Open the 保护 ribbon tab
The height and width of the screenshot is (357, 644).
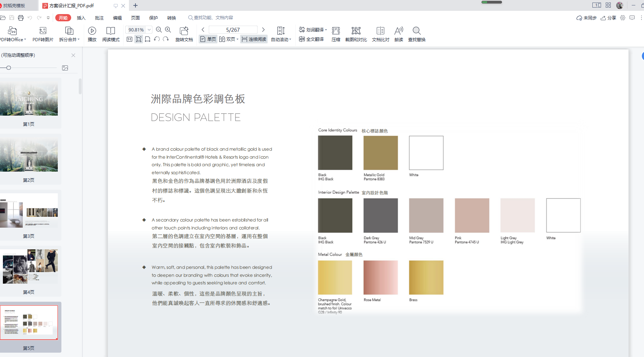tap(153, 18)
